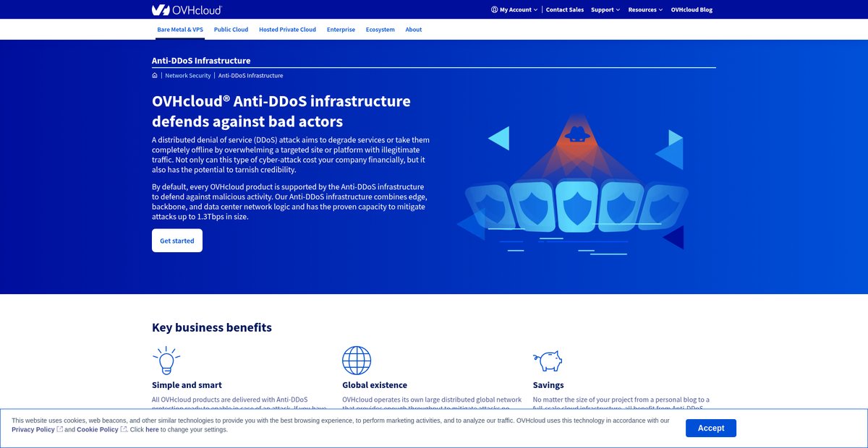This screenshot has height=448, width=868.
Task: Click the Global existence heading
Action: (x=375, y=385)
